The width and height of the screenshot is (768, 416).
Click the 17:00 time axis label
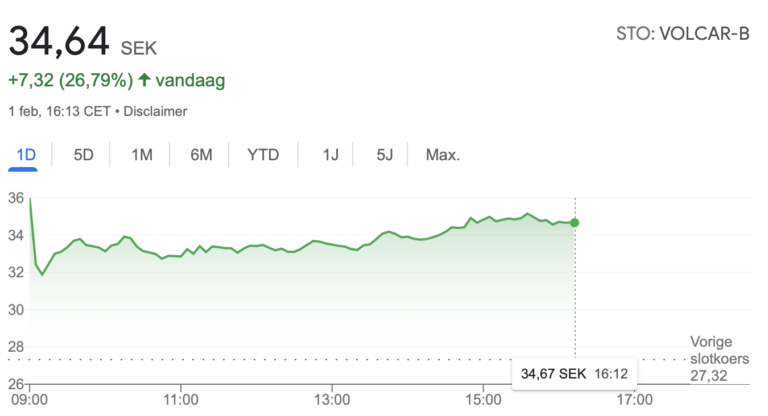(x=633, y=401)
